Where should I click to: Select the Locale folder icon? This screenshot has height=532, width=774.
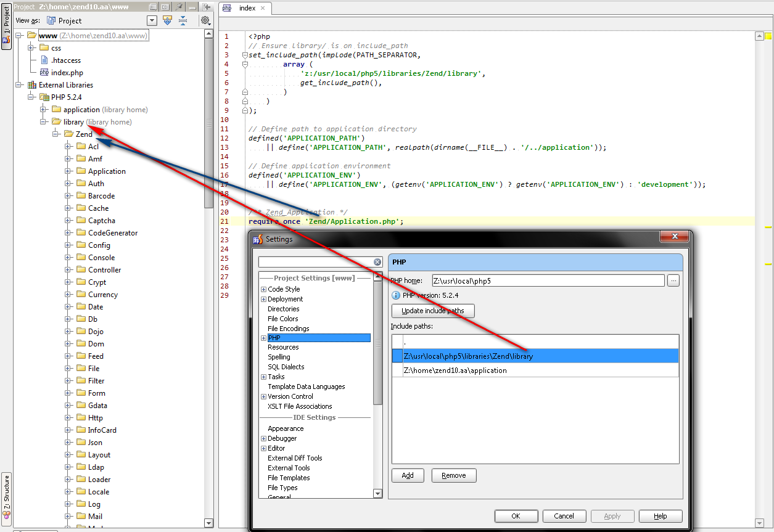[x=81, y=492]
